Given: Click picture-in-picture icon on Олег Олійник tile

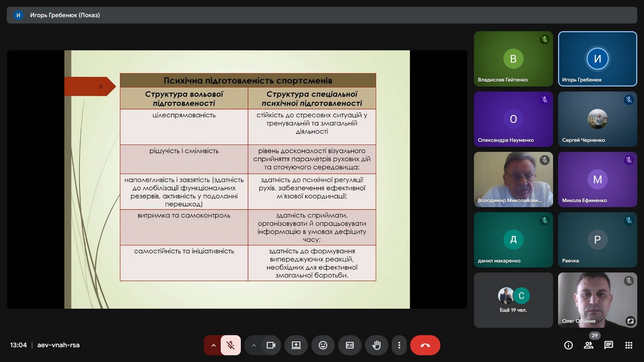Looking at the screenshot, I should [630, 321].
